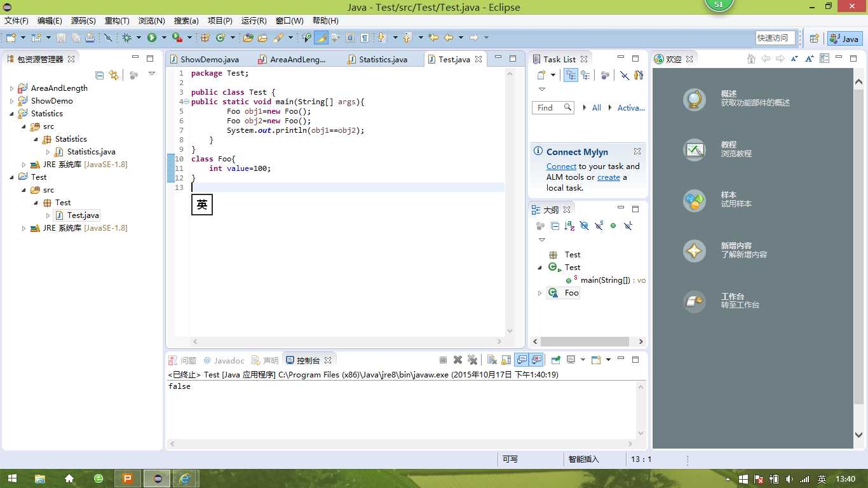This screenshot has height=488, width=868.
Task: Click the Find field in Task List
Action: click(548, 108)
